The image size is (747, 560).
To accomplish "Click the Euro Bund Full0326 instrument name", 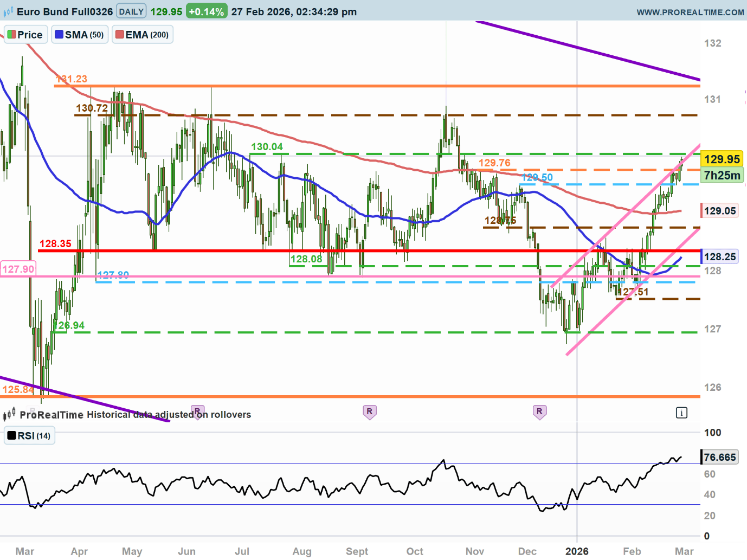I will [65, 11].
